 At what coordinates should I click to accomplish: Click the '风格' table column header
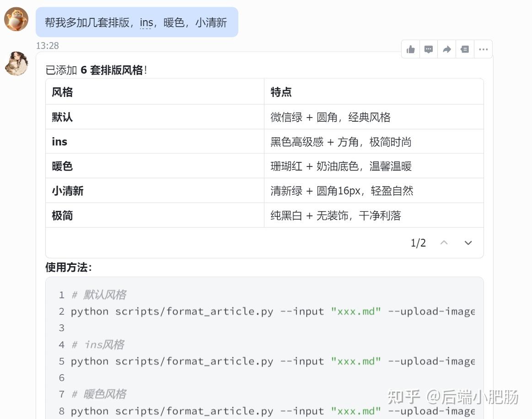(x=62, y=92)
